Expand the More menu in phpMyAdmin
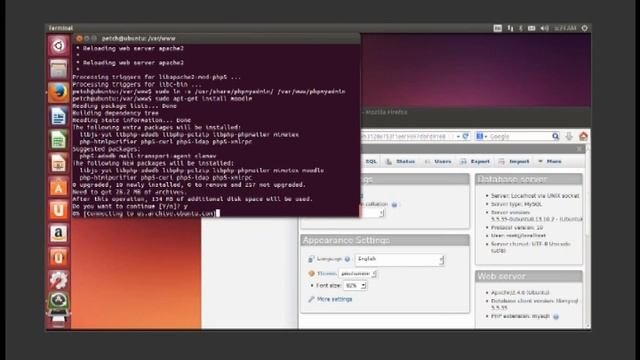640x360 pixels. click(x=550, y=162)
